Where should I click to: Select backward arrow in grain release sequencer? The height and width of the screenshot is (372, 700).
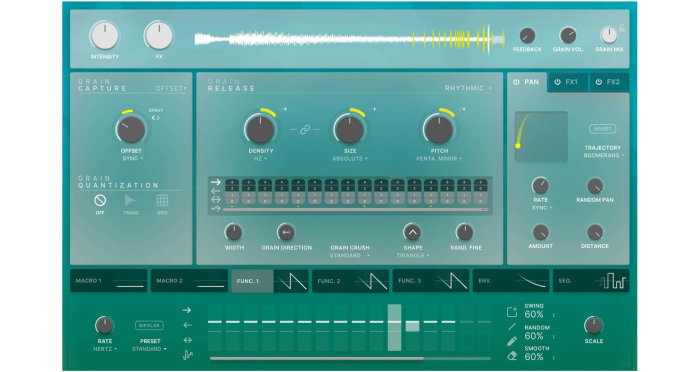pos(216,191)
